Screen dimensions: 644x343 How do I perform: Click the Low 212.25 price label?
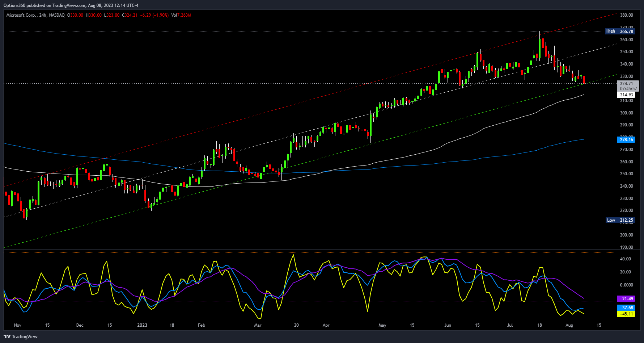[x=620, y=220]
